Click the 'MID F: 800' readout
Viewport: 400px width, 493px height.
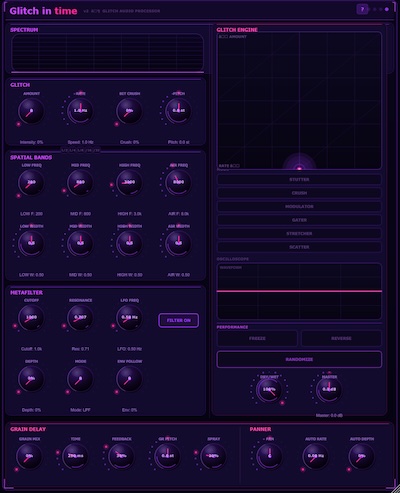coord(80,214)
